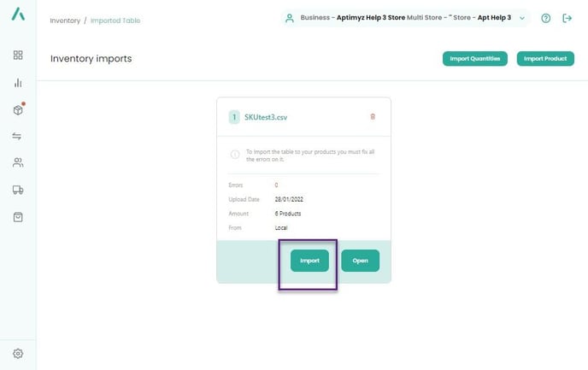Click the Imported Table breadcrumb

click(x=115, y=21)
